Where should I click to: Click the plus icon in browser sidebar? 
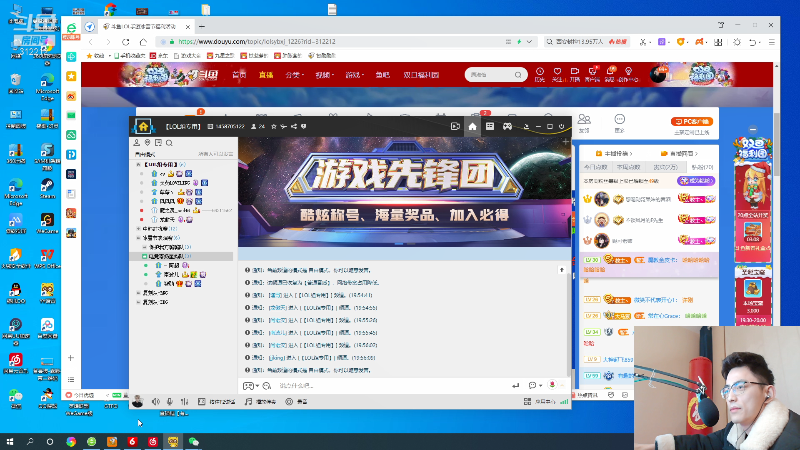pos(71,358)
